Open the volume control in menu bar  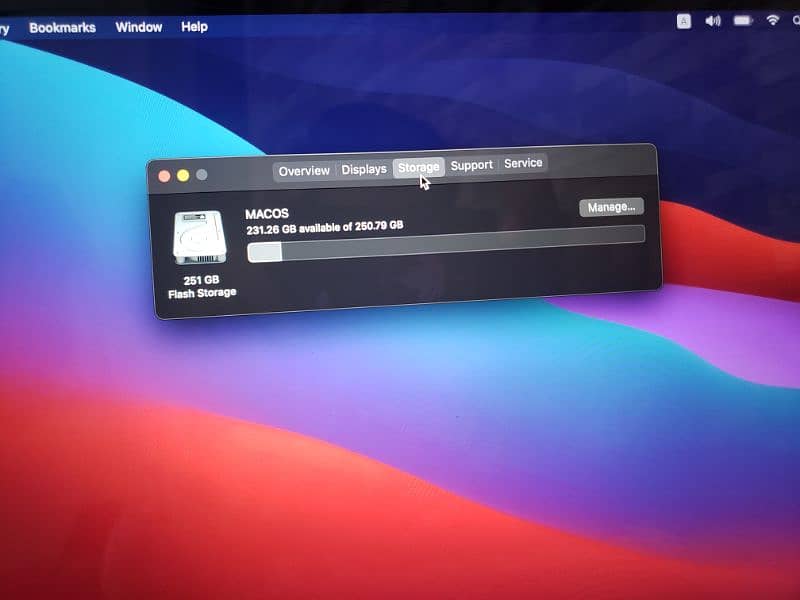click(713, 21)
